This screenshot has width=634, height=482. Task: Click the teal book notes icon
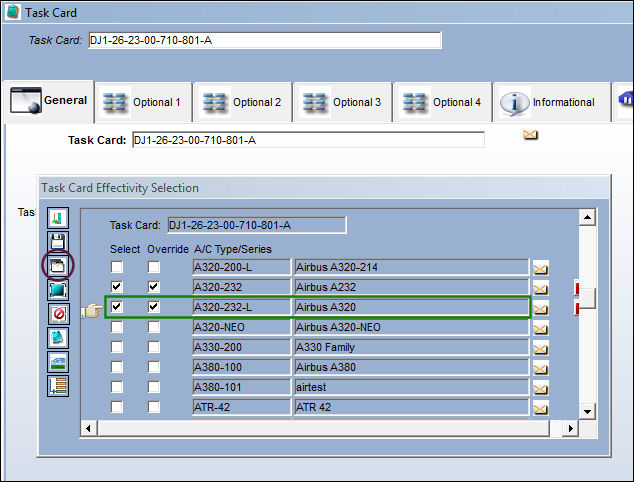[58, 338]
